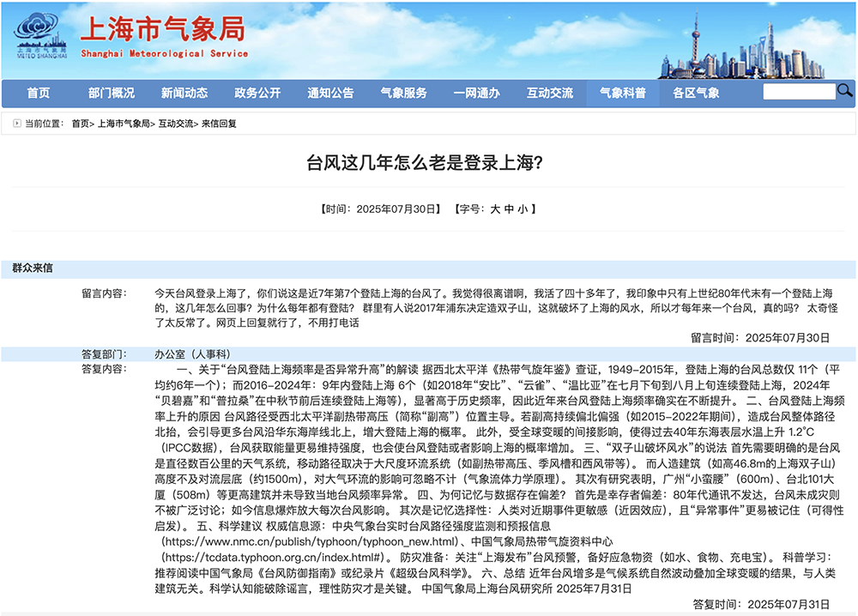The width and height of the screenshot is (858, 616).
Task: Click inside the search input box
Action: click(798, 92)
